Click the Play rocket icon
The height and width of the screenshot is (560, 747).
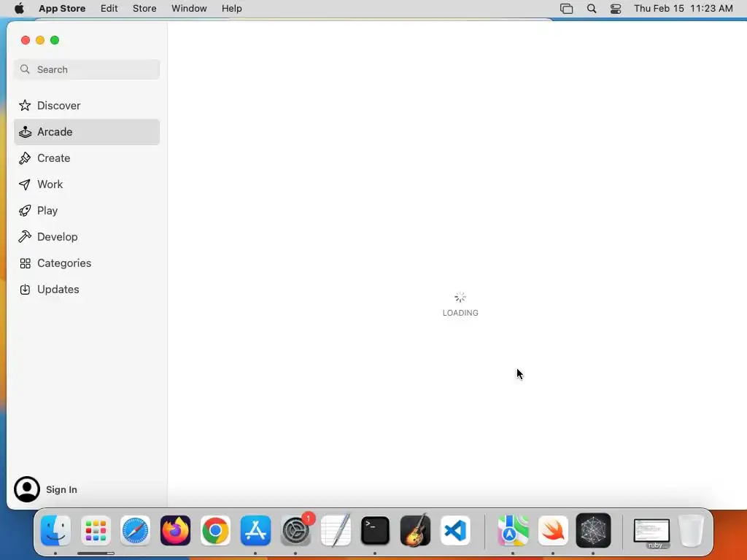point(25,211)
